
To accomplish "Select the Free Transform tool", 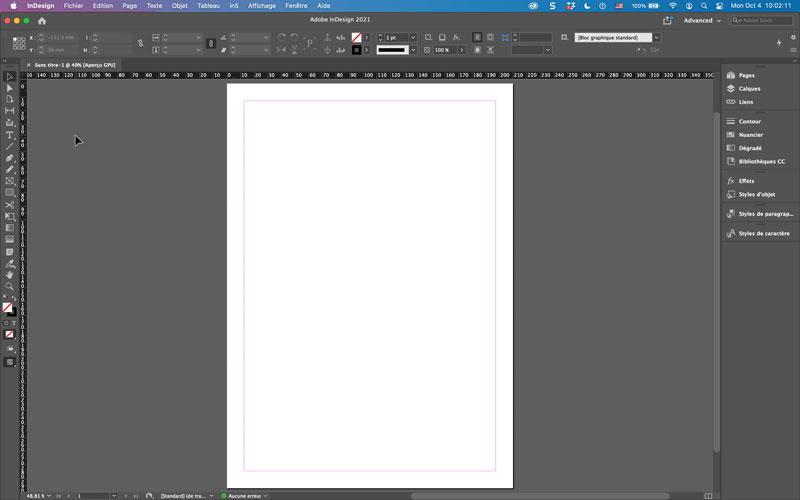I will click(10, 216).
